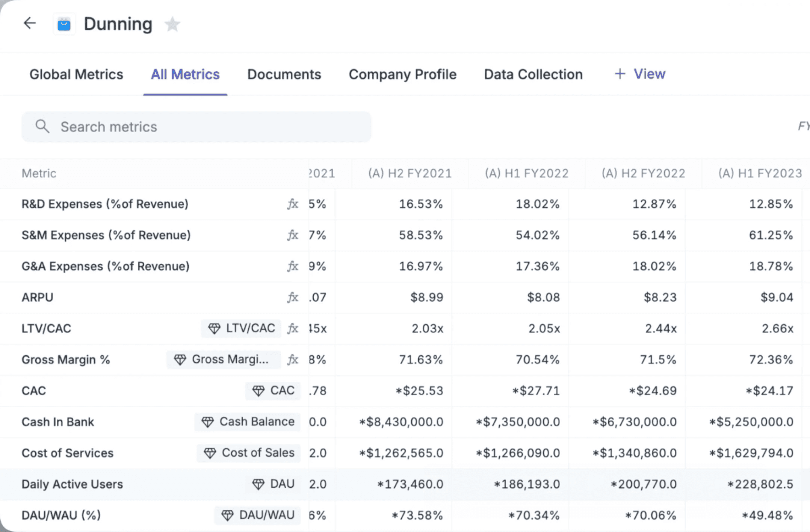Click the Dunning company logo icon
810x532 pixels.
[x=64, y=24]
